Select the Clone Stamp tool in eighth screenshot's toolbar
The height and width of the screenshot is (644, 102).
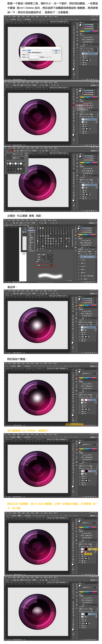[x=73, y=537]
